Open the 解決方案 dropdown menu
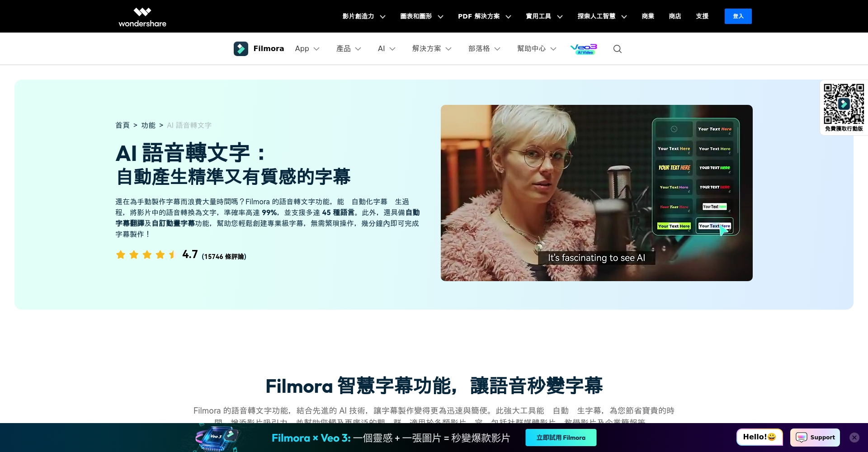 (x=432, y=49)
